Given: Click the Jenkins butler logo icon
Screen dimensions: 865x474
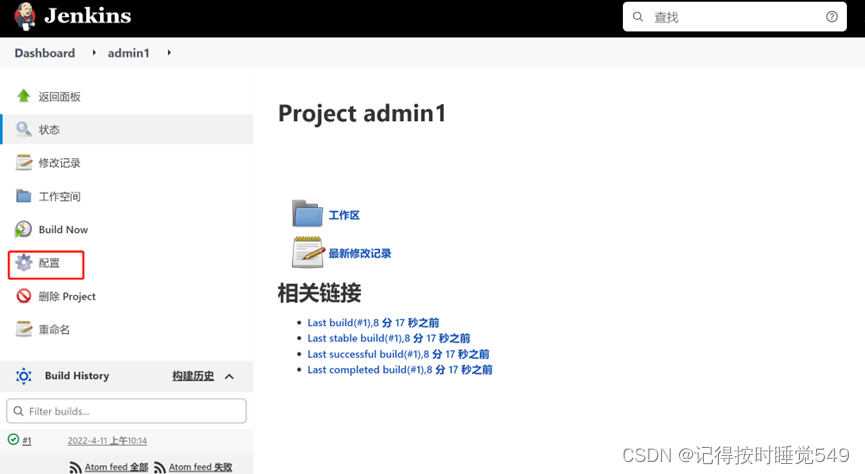Looking at the screenshot, I should pos(25,16).
